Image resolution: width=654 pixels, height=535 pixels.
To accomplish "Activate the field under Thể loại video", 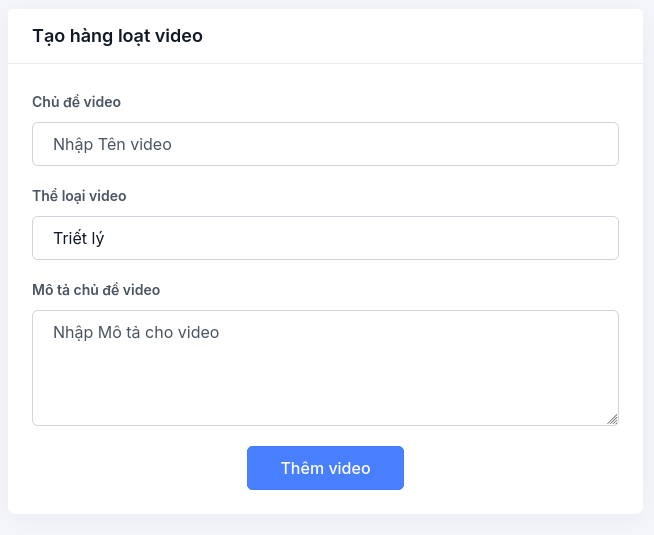I will 325,238.
